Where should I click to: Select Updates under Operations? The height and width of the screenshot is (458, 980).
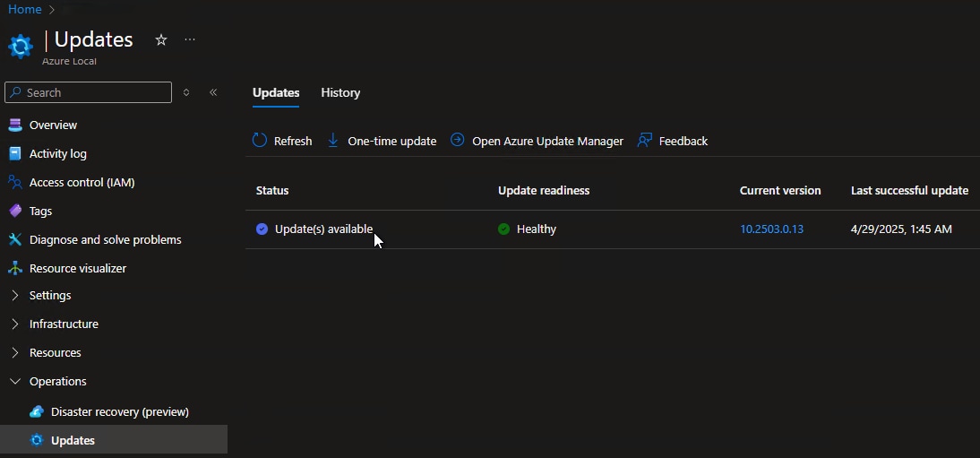[73, 440]
